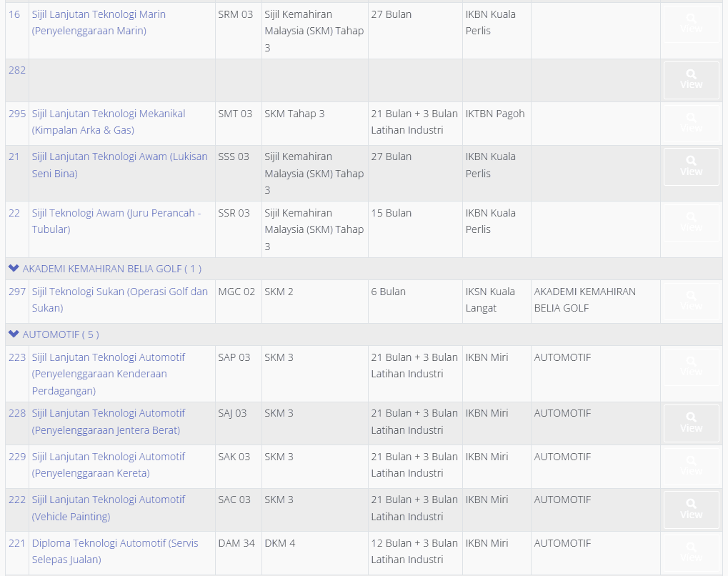Click View icon for Penyelenggaraan Marin row
This screenshot has width=728, height=576.
pos(691,24)
